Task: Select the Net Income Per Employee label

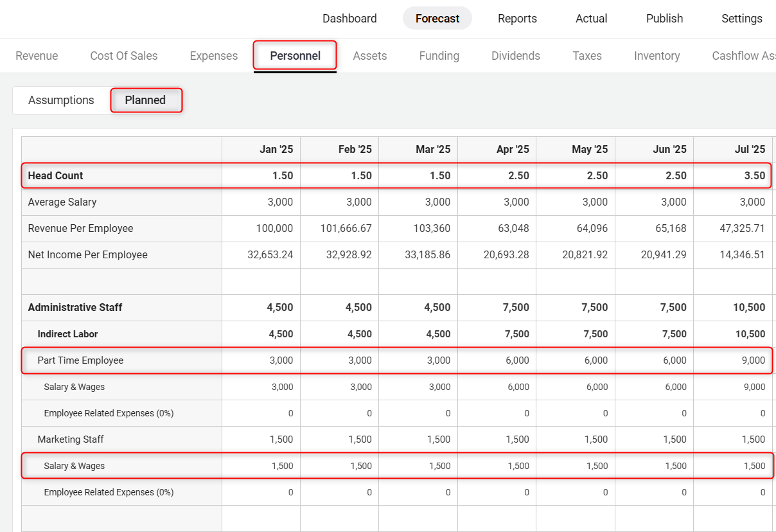Action: tap(88, 254)
